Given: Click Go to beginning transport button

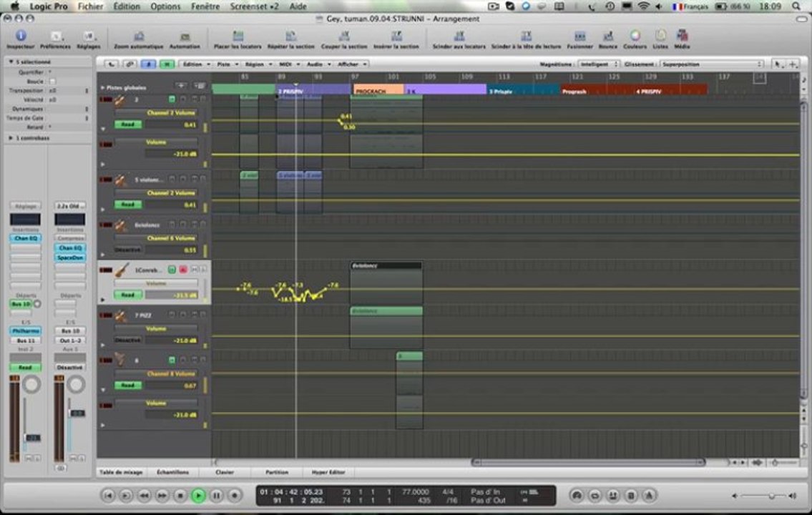Looking at the screenshot, I should tap(108, 496).
